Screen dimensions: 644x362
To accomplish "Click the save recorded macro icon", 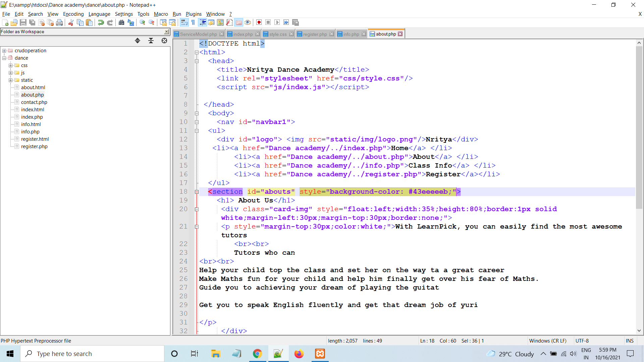I will (x=296, y=22).
